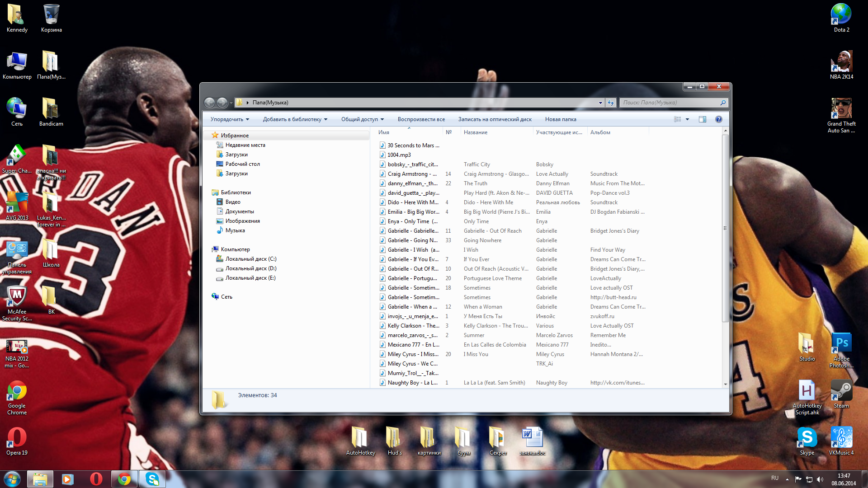Toggle the preview pane icon
Screen dimensions: 868x488
(702, 119)
